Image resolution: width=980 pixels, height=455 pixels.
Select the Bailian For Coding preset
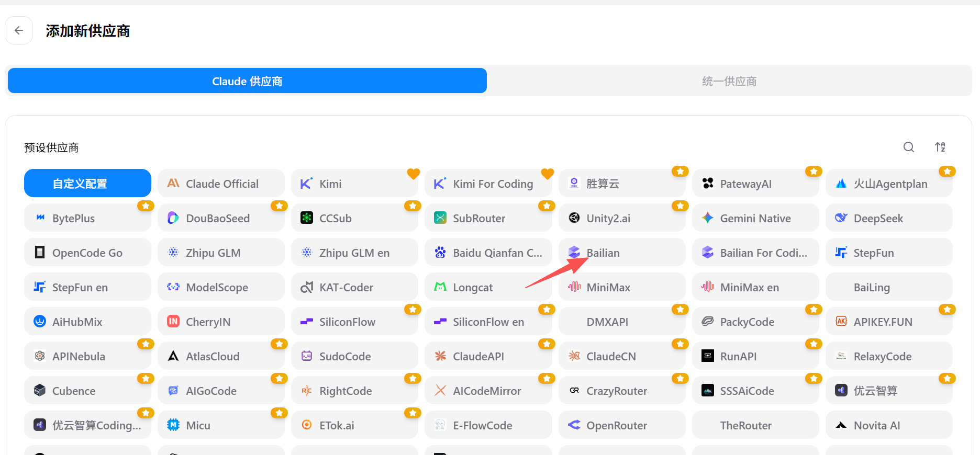(x=755, y=252)
